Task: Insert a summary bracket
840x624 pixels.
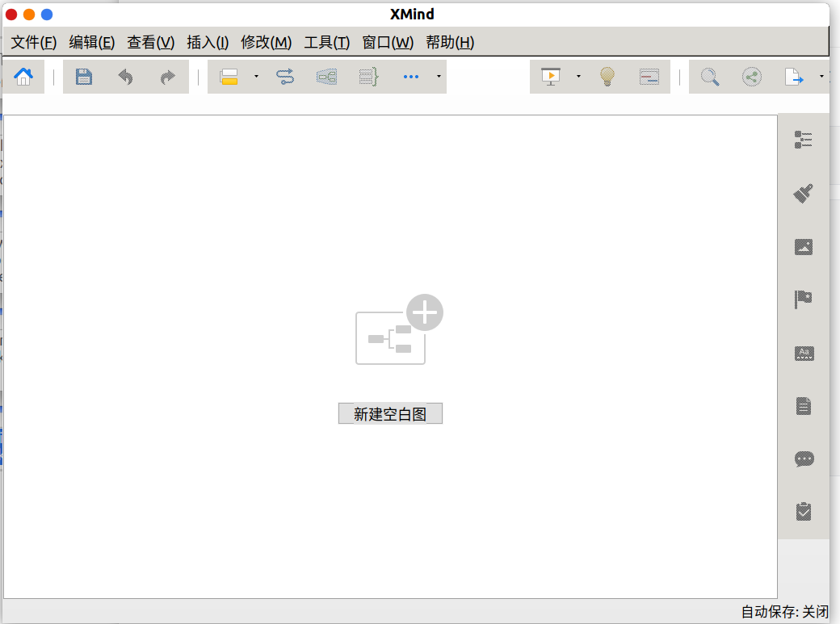Action: click(368, 77)
